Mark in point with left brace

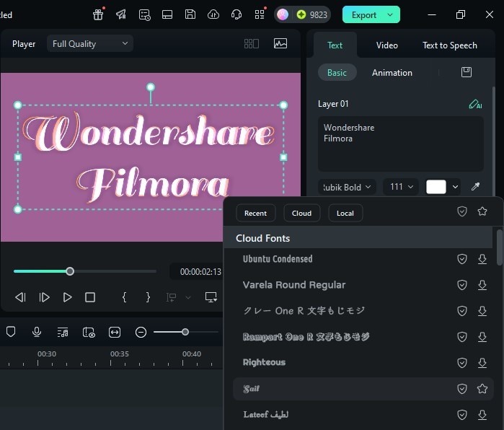coord(125,297)
